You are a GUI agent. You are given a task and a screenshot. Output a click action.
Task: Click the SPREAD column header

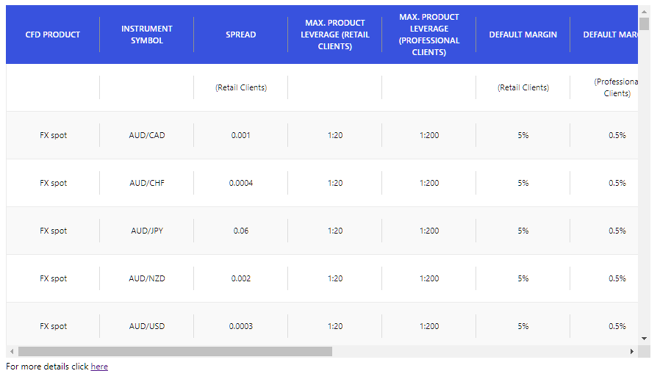(241, 35)
